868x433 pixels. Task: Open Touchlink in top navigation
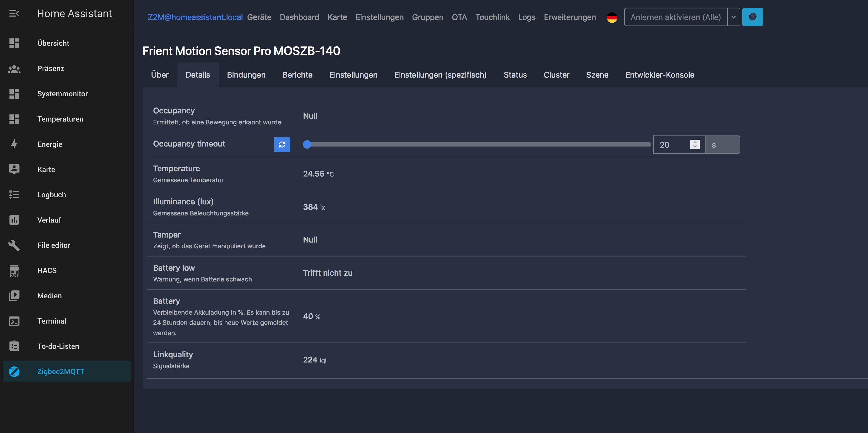tap(492, 17)
